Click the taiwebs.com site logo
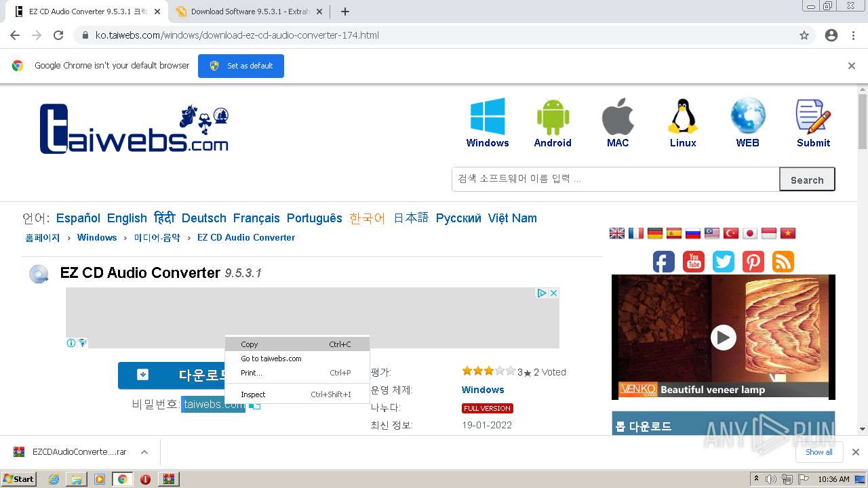Image resolution: width=868 pixels, height=488 pixels. point(134,128)
